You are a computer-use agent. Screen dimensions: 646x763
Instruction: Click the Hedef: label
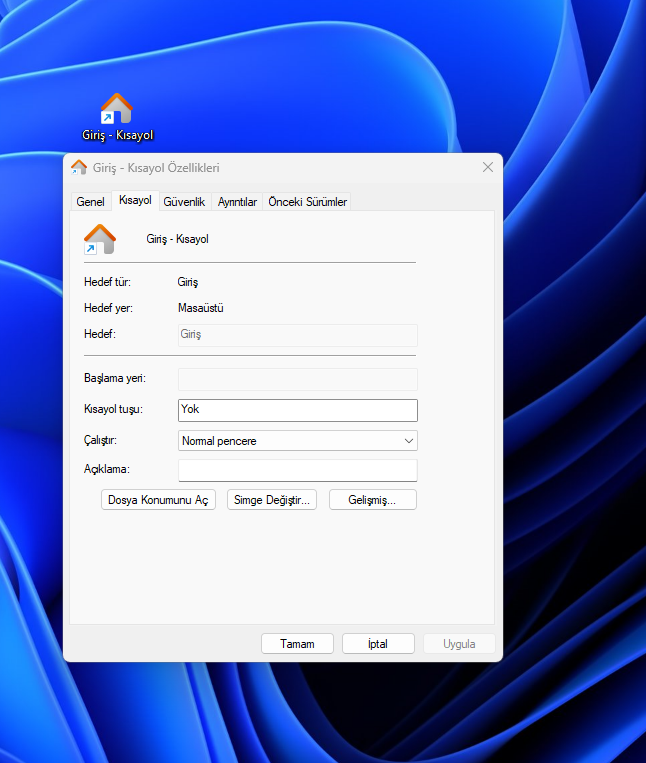[100, 334]
